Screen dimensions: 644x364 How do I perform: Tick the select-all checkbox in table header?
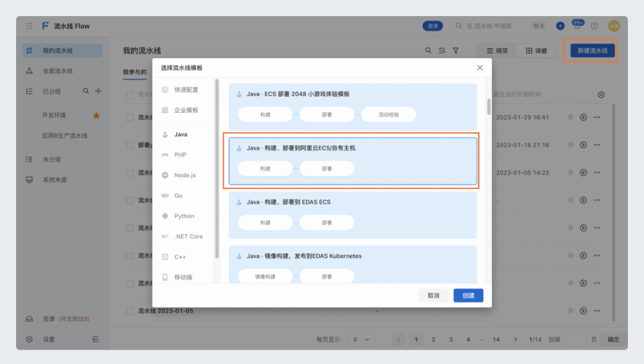(130, 95)
